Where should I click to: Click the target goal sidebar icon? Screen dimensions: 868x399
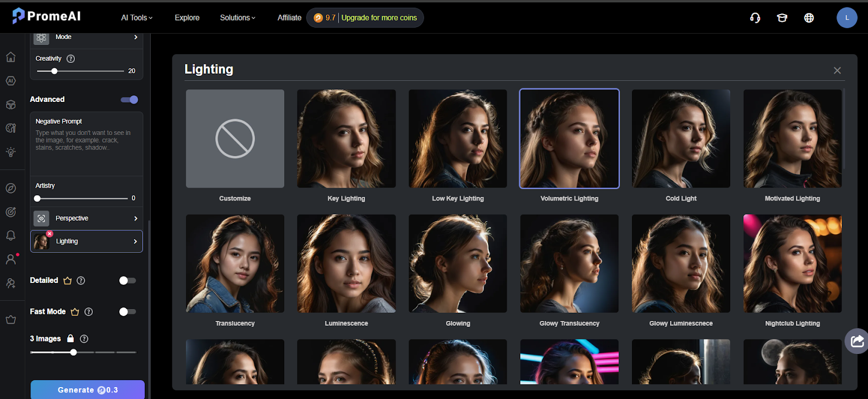point(11,212)
